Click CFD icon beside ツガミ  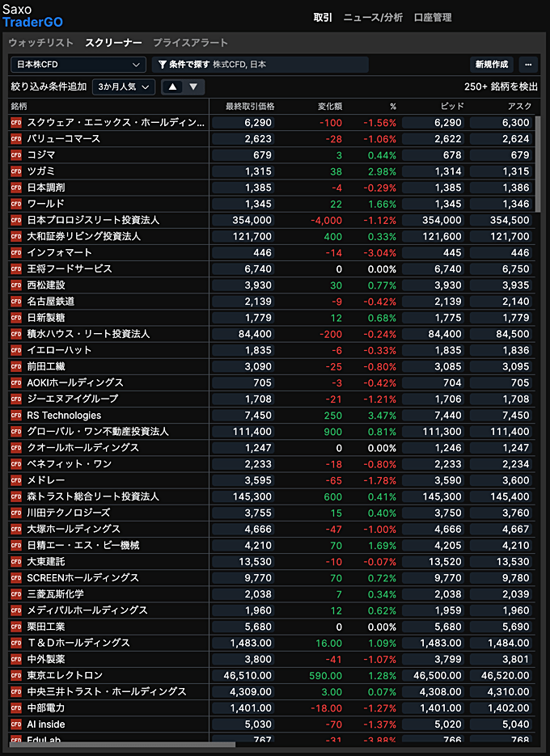tap(16, 171)
